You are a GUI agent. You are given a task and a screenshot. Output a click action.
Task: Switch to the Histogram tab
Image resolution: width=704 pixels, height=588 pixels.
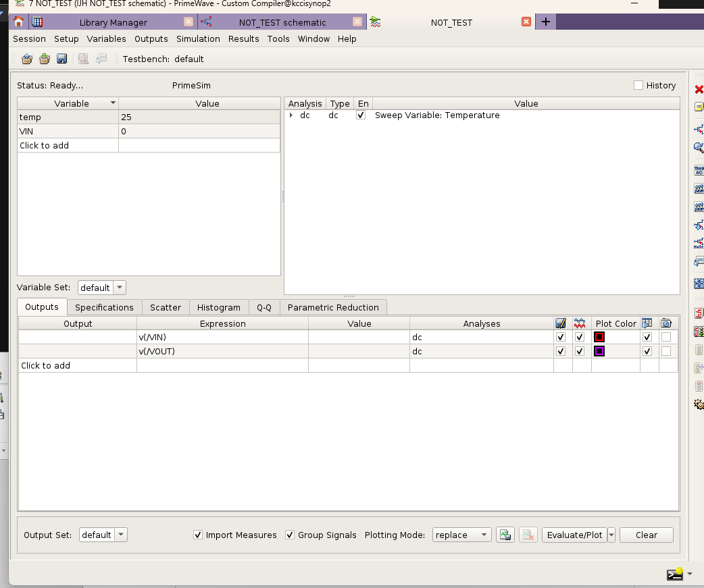point(219,307)
